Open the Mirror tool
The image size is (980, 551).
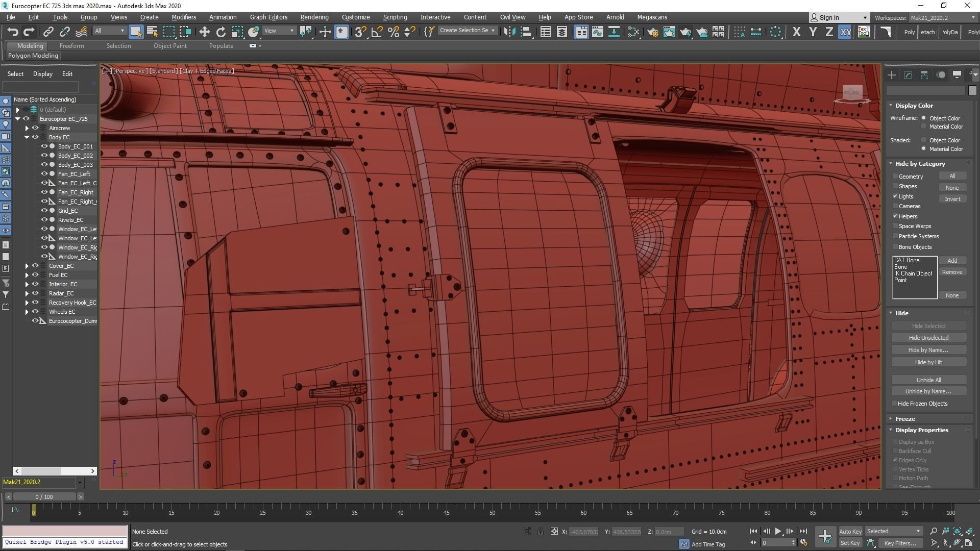(x=509, y=32)
